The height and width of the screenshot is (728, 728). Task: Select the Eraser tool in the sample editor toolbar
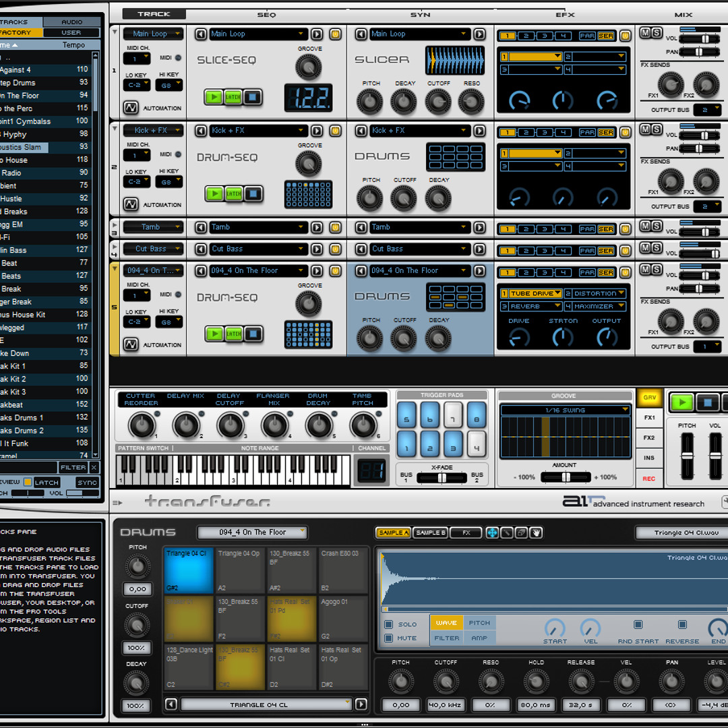click(520, 533)
